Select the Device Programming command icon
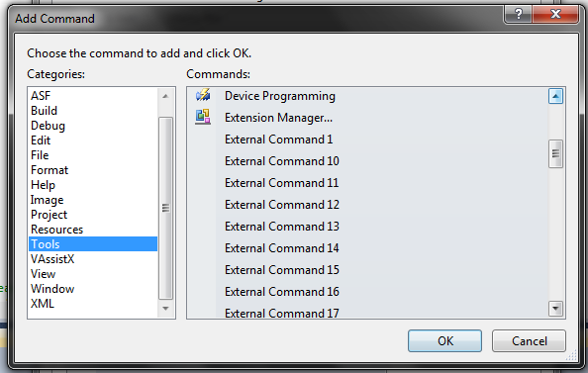 tap(203, 95)
